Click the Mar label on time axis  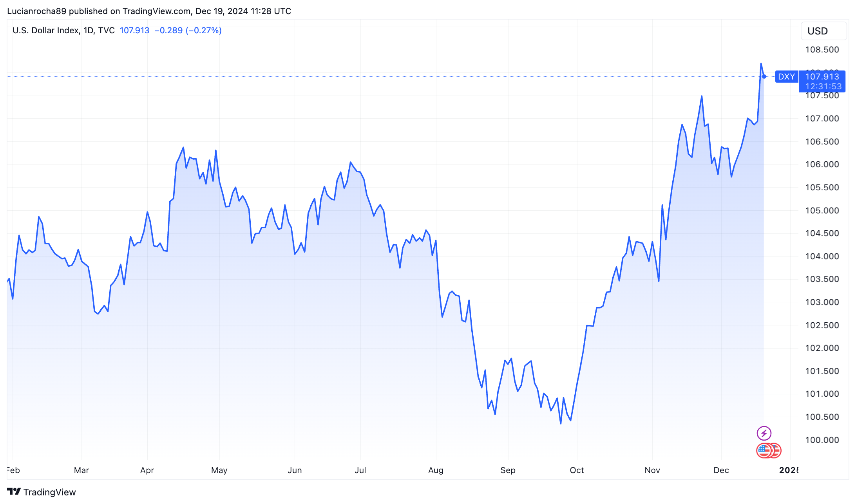pos(81,470)
